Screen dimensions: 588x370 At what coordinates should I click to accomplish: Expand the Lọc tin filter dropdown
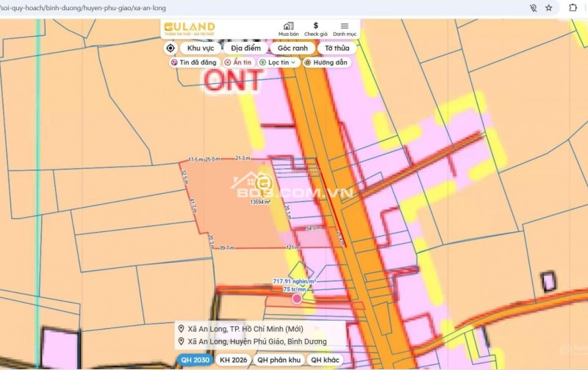pyautogui.click(x=278, y=63)
